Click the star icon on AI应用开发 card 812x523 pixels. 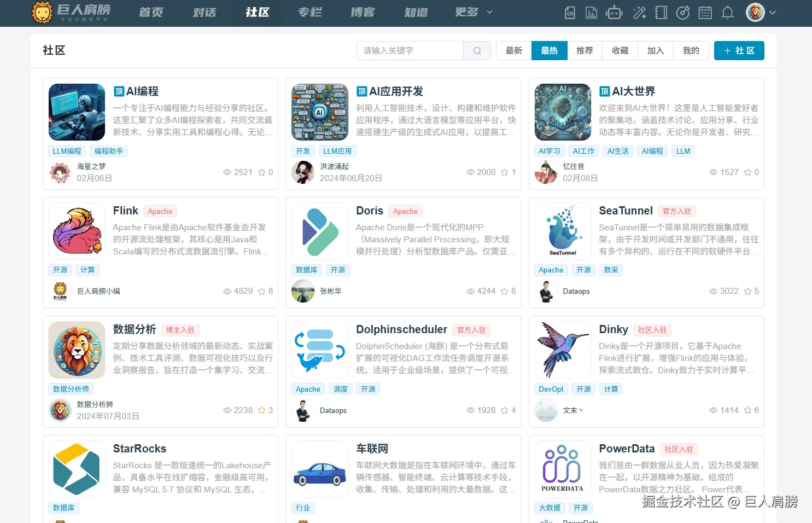point(504,172)
